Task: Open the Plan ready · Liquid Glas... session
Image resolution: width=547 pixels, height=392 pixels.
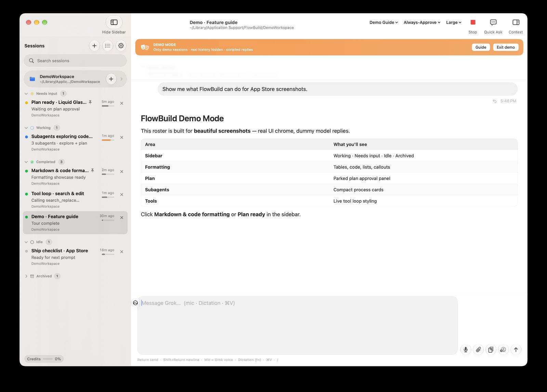Action: pyautogui.click(x=75, y=108)
